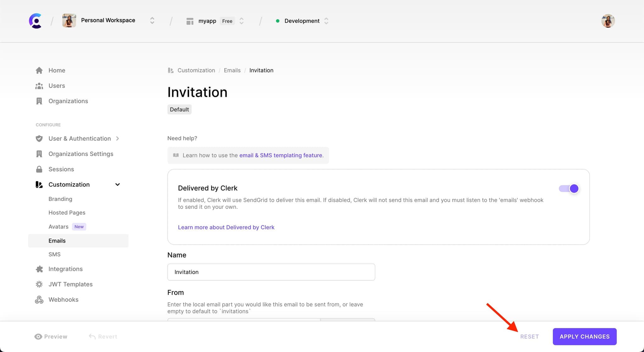Enable the Revert option at bottom
The width and height of the screenshot is (644, 352).
point(103,336)
